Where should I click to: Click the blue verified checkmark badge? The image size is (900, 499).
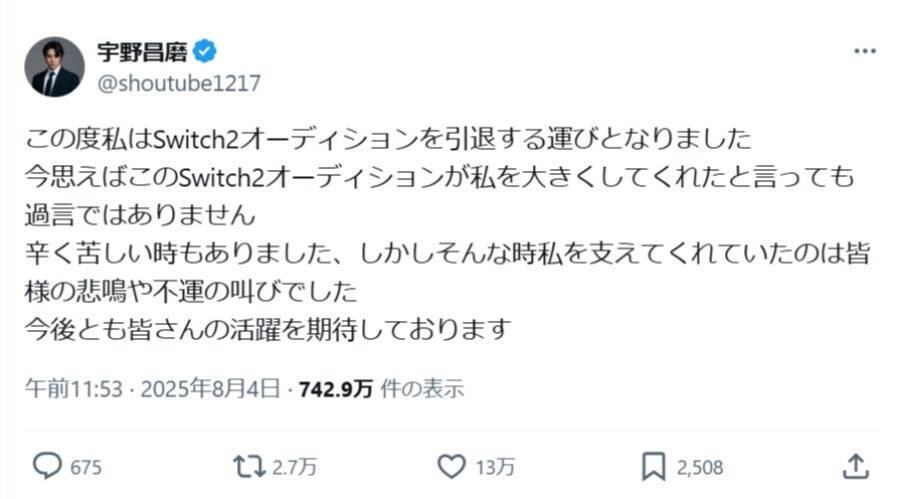point(205,51)
